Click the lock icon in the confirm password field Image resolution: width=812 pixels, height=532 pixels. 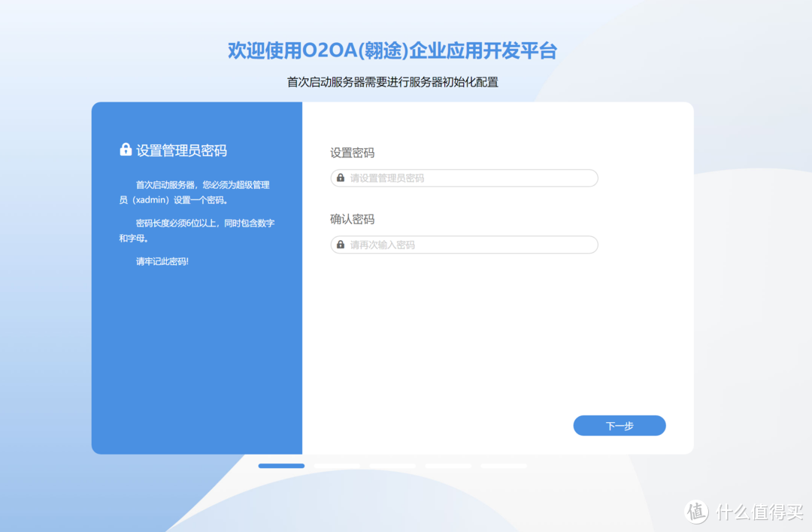[x=342, y=245]
